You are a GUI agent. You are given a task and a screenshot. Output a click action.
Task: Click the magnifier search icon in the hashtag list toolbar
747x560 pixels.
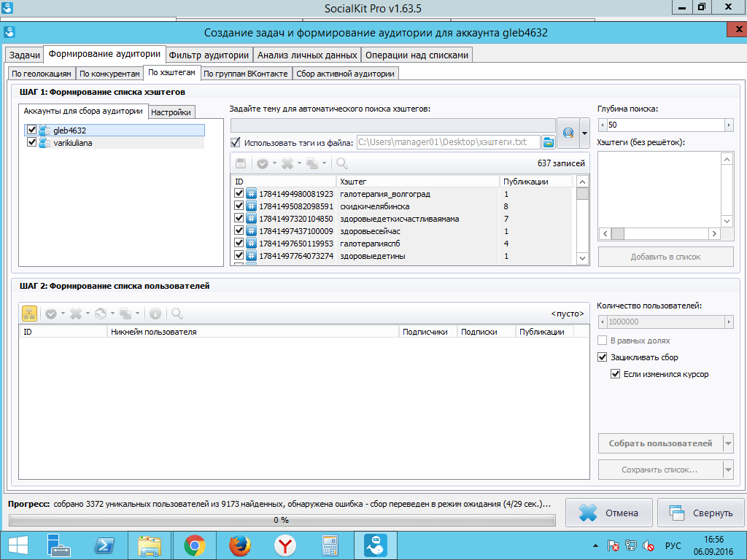click(x=341, y=163)
